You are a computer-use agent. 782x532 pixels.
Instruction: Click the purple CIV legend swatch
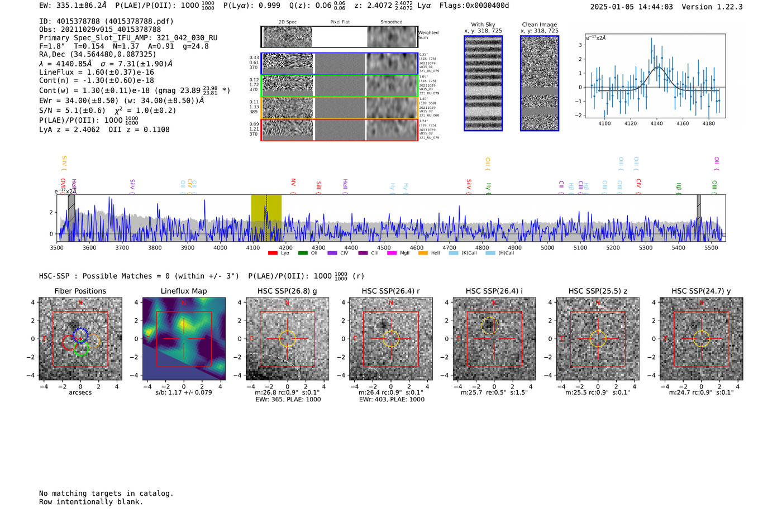(x=332, y=253)
